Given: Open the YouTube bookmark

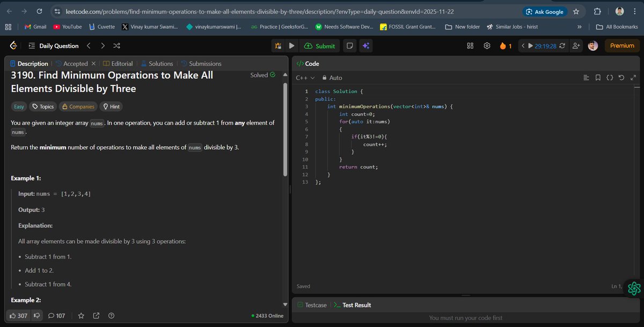Looking at the screenshot, I should click(x=68, y=26).
